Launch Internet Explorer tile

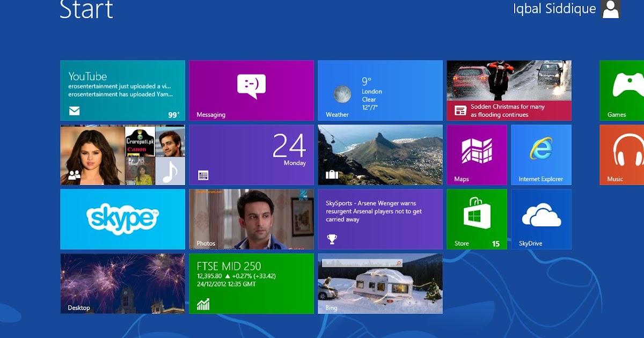point(541,155)
